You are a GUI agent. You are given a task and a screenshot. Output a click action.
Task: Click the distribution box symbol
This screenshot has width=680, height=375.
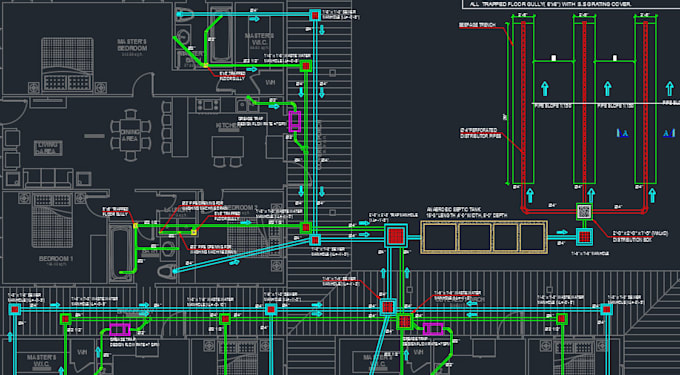click(x=584, y=211)
